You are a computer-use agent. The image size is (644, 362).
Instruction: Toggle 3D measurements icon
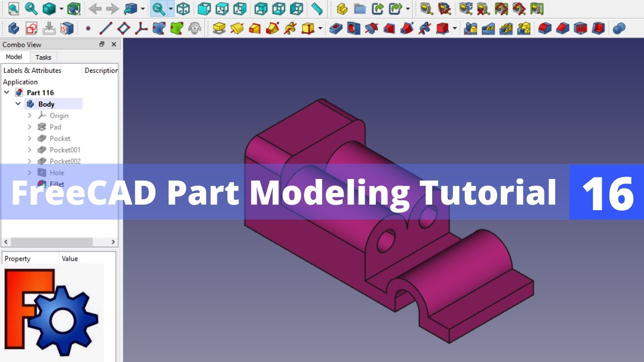pos(519,9)
